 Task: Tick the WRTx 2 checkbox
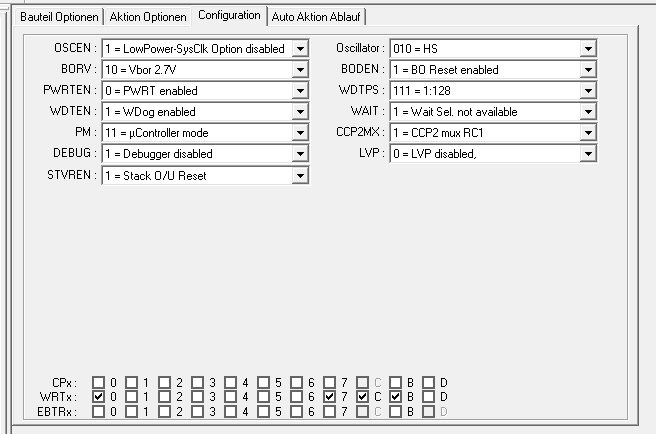(164, 396)
